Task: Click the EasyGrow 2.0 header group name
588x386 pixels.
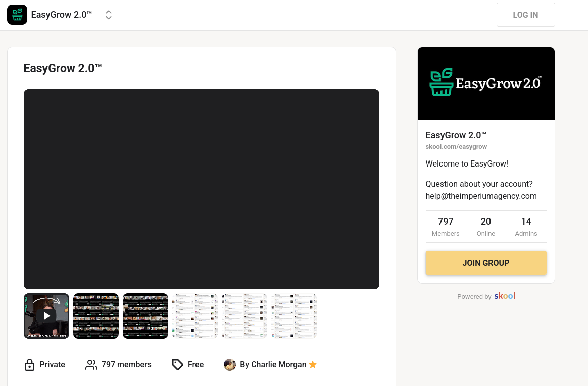Action: pos(62,15)
